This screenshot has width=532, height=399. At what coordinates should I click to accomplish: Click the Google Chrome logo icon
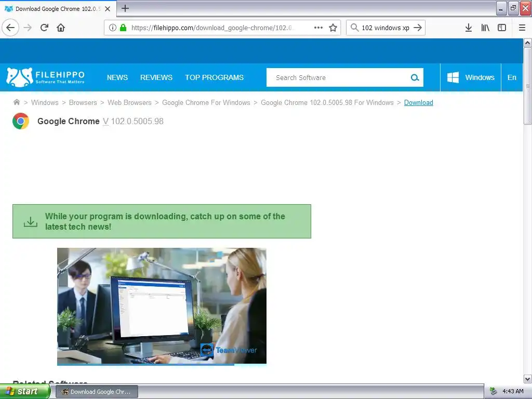pos(21,121)
